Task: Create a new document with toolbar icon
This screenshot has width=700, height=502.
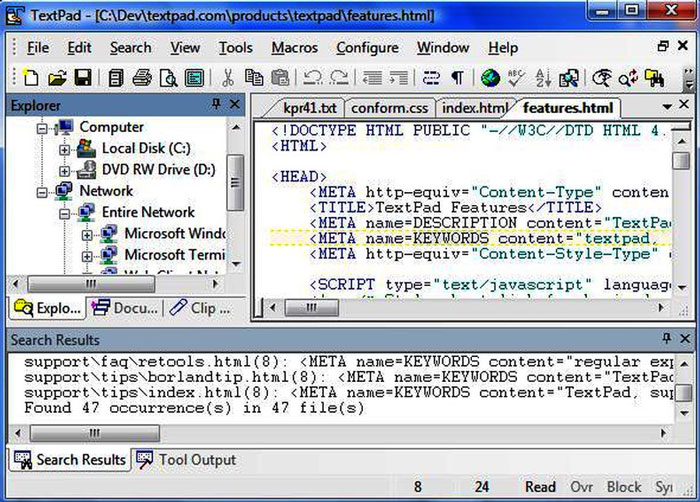Action: click(x=30, y=78)
